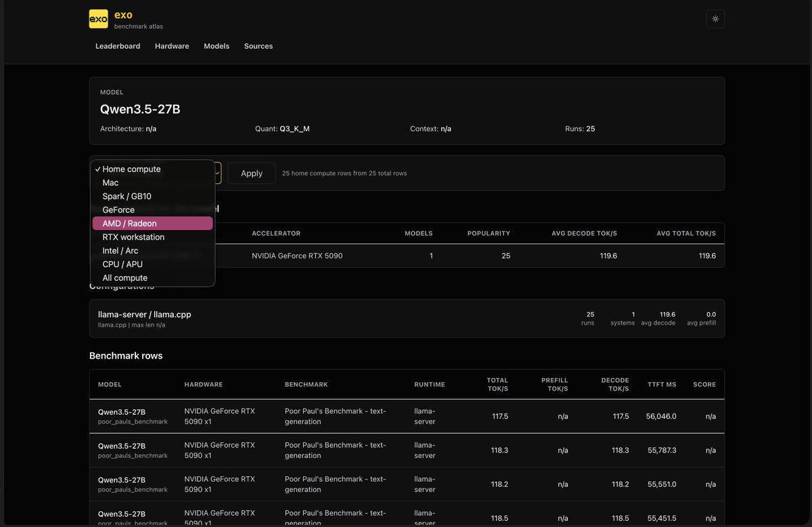Click the SCORE column header

[704, 384]
